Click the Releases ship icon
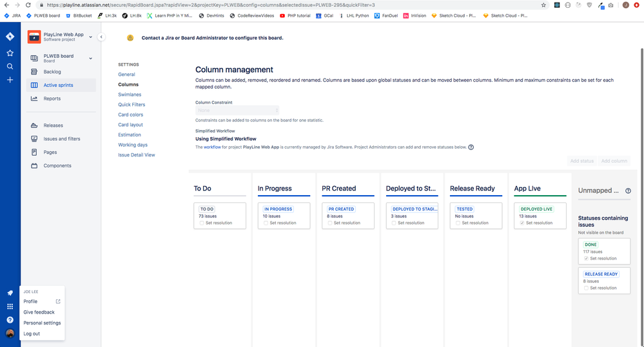The height and width of the screenshot is (347, 644). pyautogui.click(x=34, y=126)
